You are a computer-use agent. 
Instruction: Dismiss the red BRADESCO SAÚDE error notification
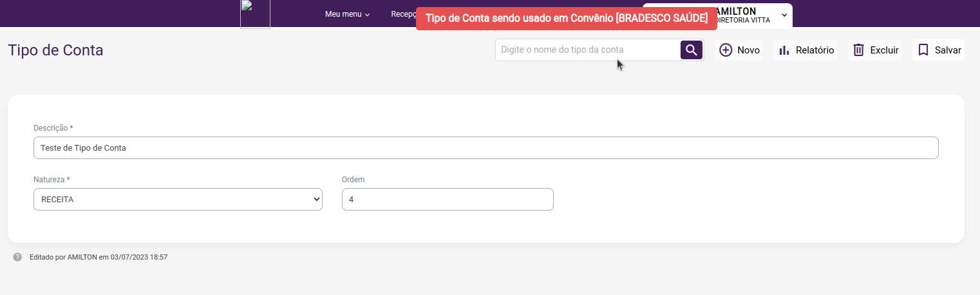(567, 18)
